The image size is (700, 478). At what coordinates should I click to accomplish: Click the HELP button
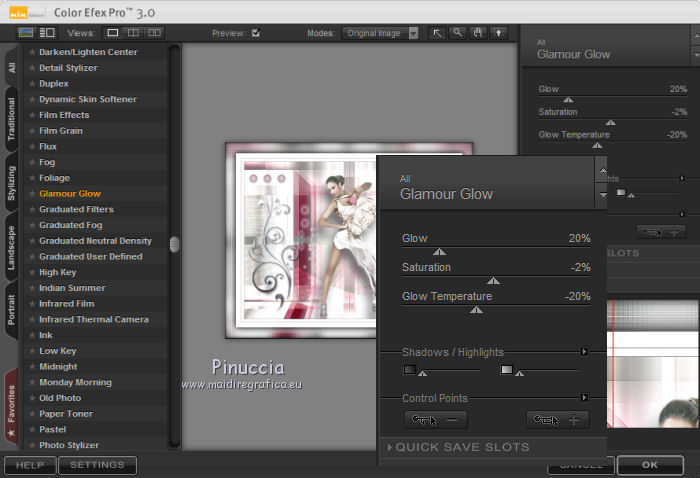click(30, 465)
